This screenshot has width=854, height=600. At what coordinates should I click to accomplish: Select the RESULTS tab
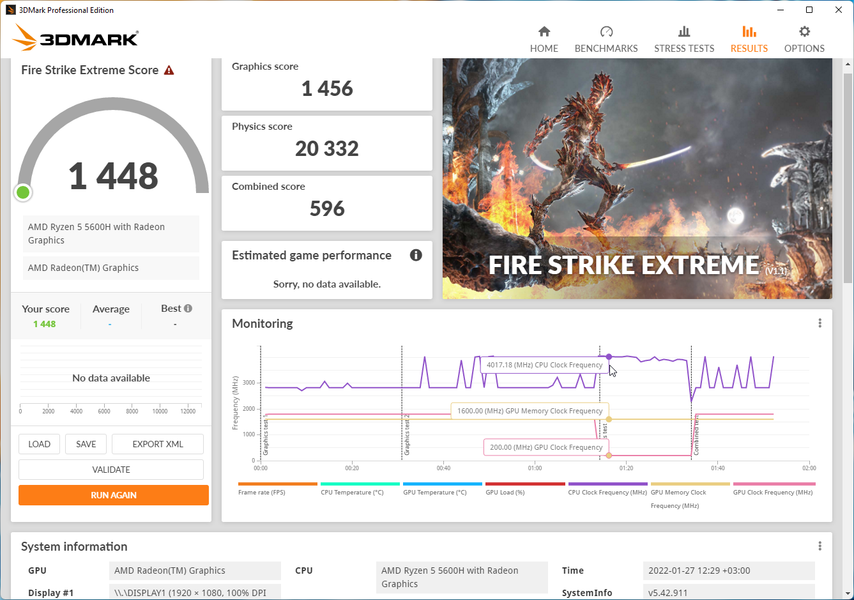[749, 40]
